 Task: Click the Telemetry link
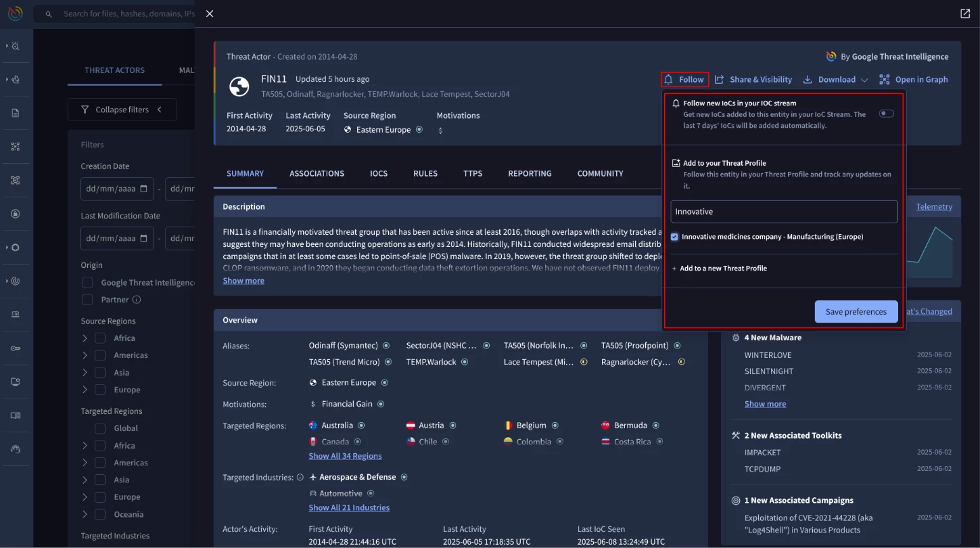(934, 206)
